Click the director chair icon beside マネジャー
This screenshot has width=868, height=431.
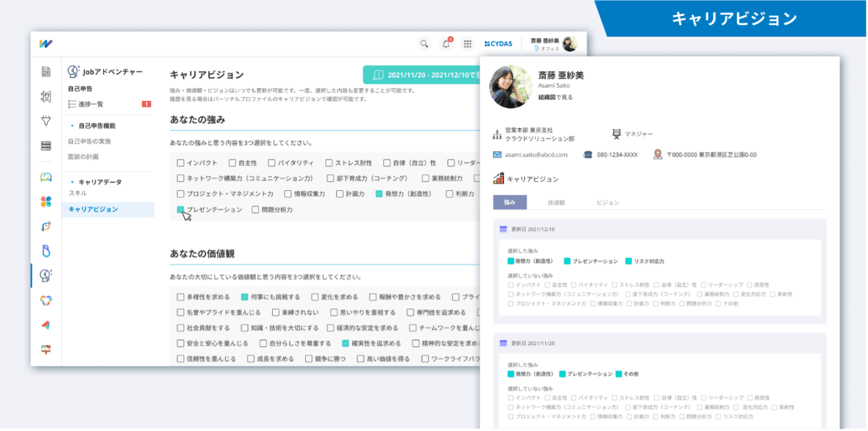point(616,134)
